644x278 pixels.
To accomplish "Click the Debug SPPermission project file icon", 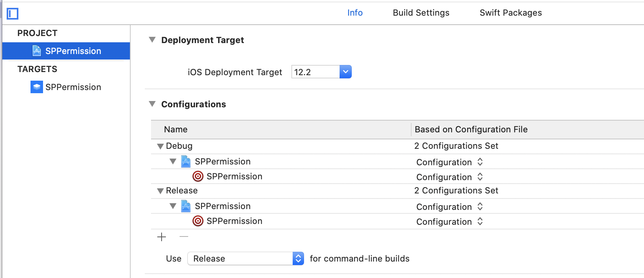I will 186,161.
